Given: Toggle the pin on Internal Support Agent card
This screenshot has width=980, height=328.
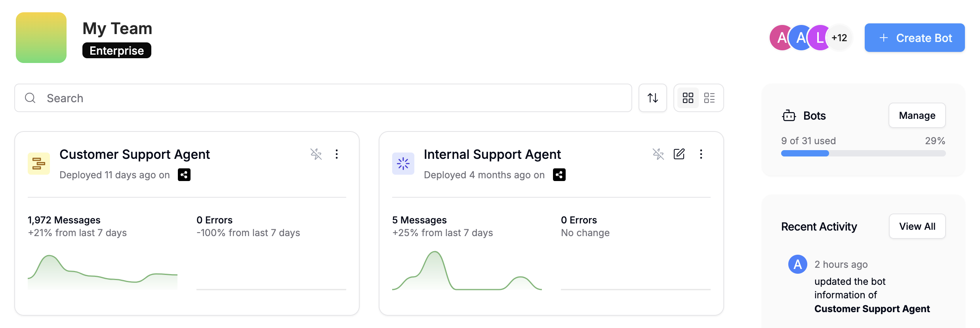Looking at the screenshot, I should tap(658, 154).
